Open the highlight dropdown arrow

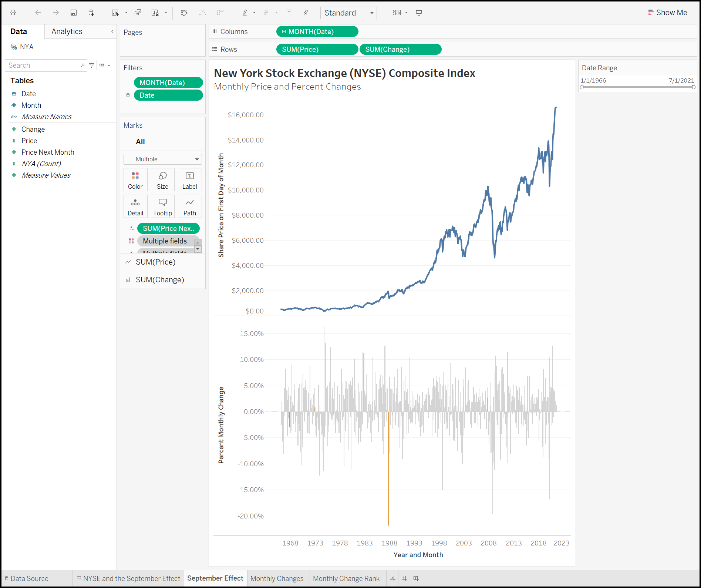[x=254, y=13]
